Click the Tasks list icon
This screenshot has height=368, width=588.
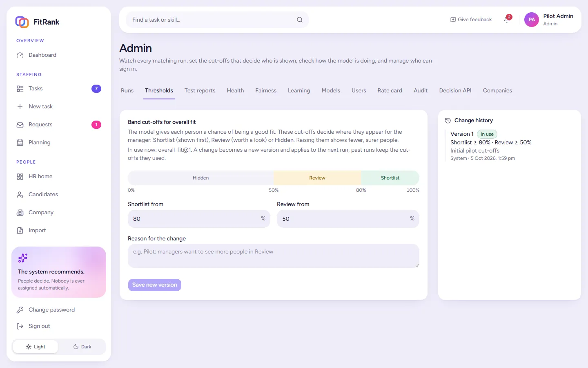coord(20,89)
